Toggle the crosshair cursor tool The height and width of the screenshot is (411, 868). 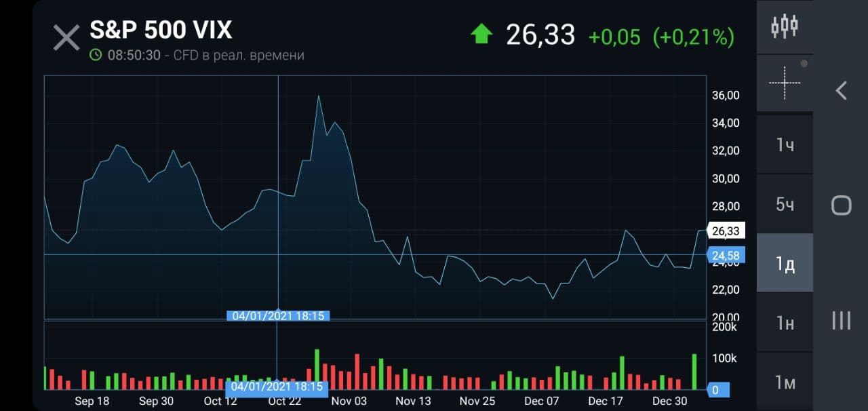pos(785,83)
